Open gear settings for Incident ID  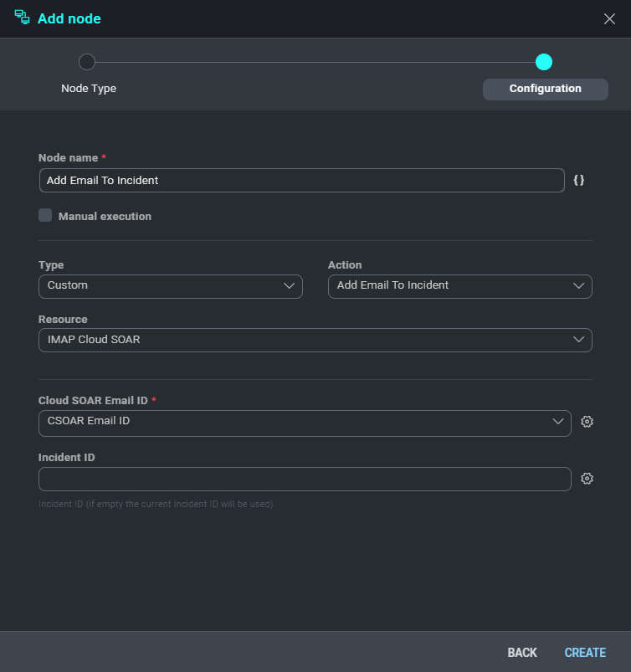[587, 479]
